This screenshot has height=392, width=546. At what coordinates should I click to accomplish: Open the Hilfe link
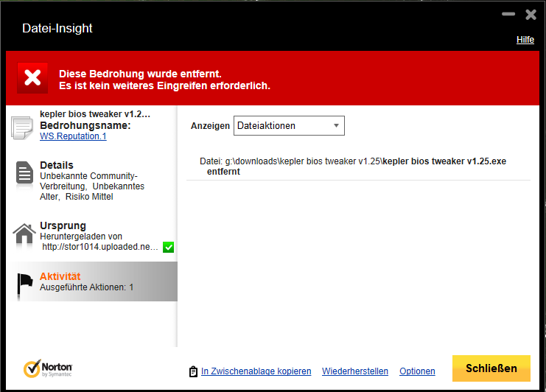[525, 40]
